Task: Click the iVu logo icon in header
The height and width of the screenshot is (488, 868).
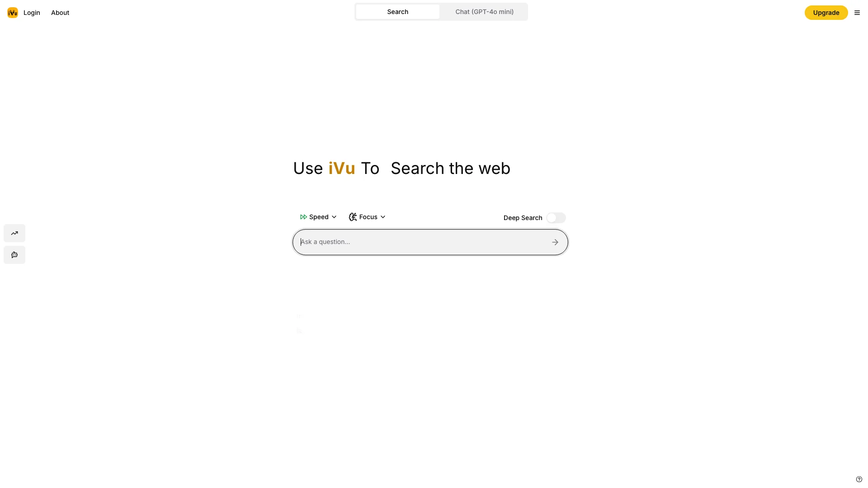Action: coord(13,13)
